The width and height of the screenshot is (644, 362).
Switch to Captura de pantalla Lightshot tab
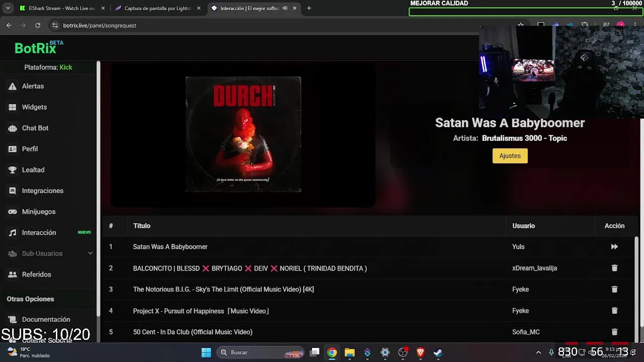[x=157, y=8]
